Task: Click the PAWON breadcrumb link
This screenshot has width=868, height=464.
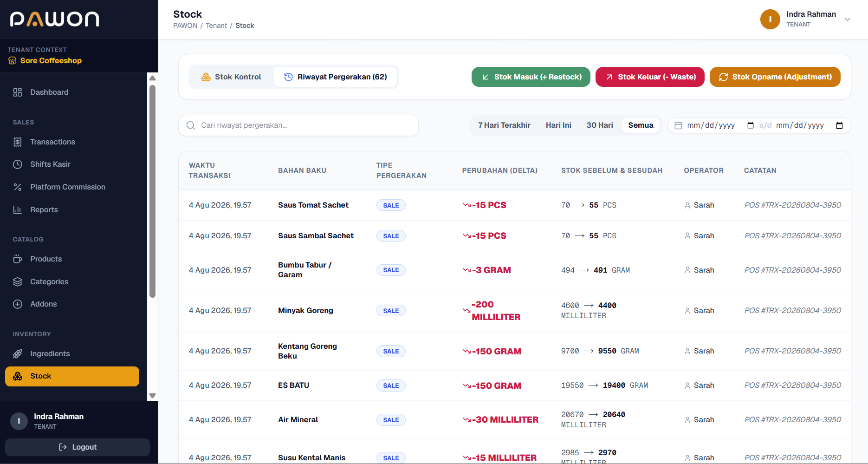Action: click(185, 26)
